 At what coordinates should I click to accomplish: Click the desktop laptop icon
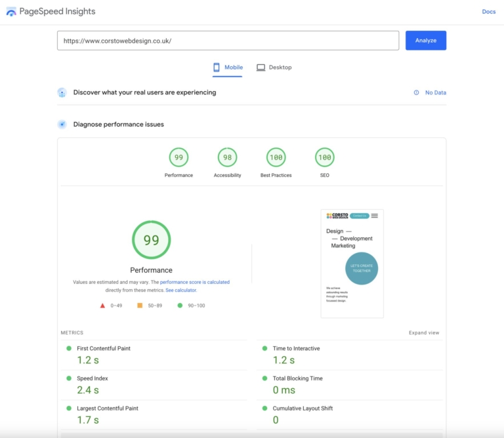[x=261, y=68]
